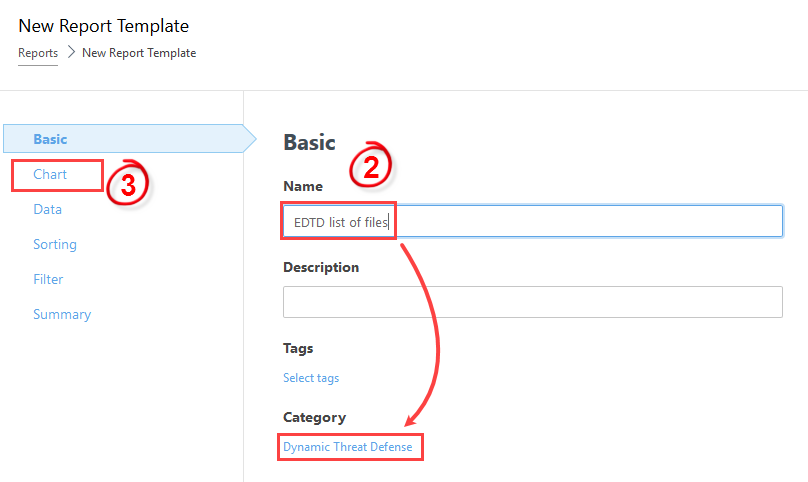Click the New Report Template breadcrumb item
Viewport: 808px width, 482px height.
coord(139,53)
